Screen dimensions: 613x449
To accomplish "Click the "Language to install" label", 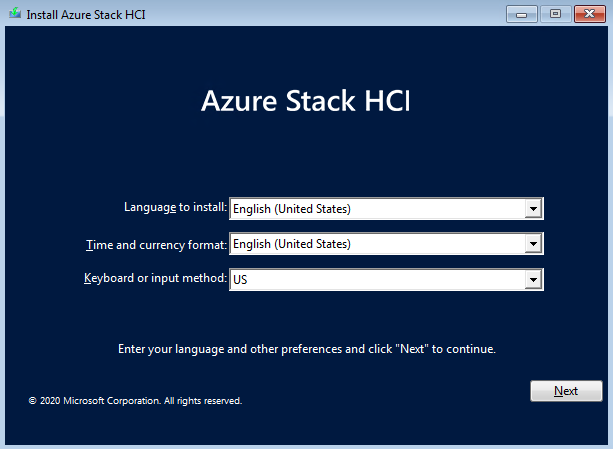I will 175,208.
